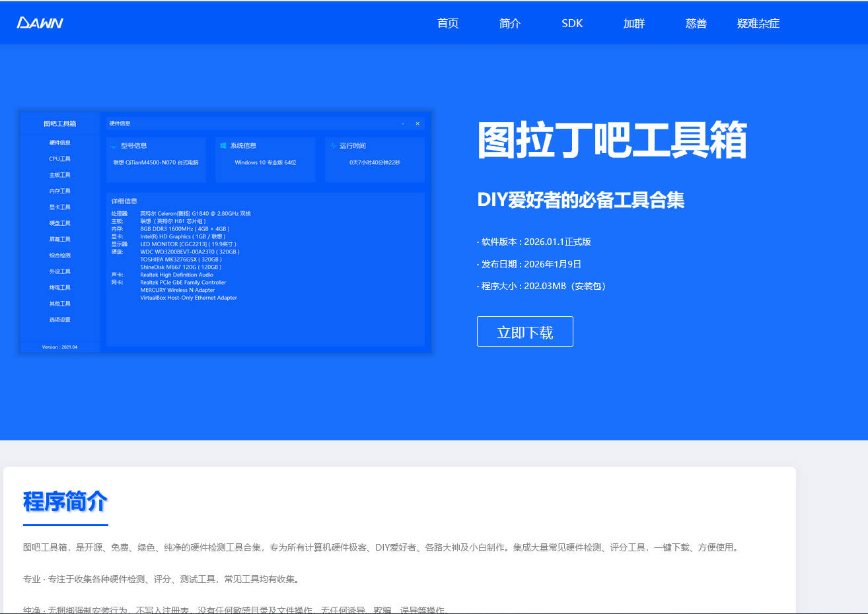Screen dimensions: 868x614
Task: Open the 主板工具 sidebar category
Action: point(59,174)
